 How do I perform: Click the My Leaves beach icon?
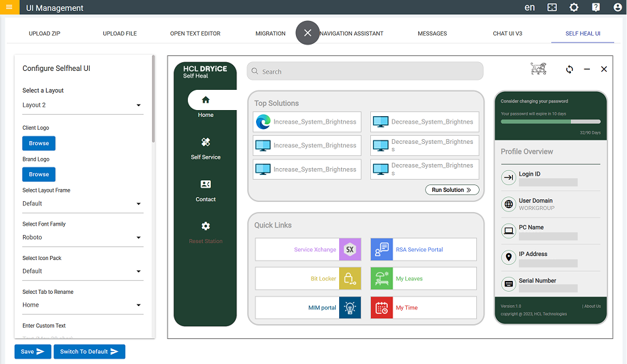pos(382,278)
